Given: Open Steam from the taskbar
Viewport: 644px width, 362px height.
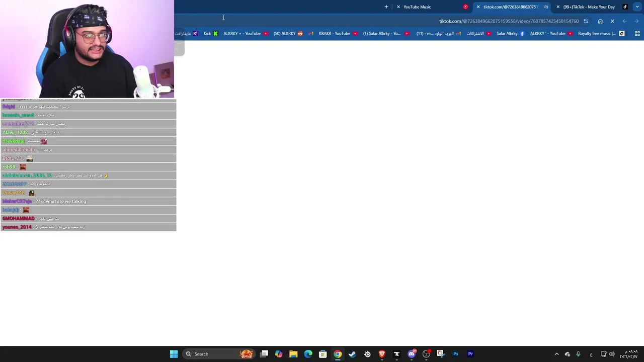Looking at the screenshot, I should coord(352,354).
